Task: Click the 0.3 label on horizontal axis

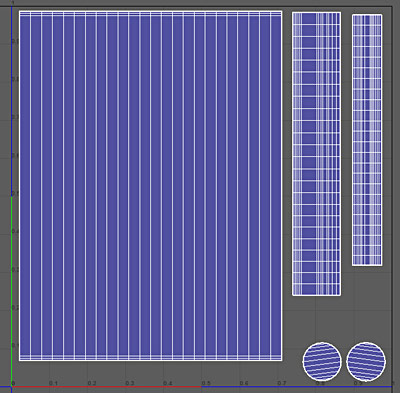Action: (130, 383)
